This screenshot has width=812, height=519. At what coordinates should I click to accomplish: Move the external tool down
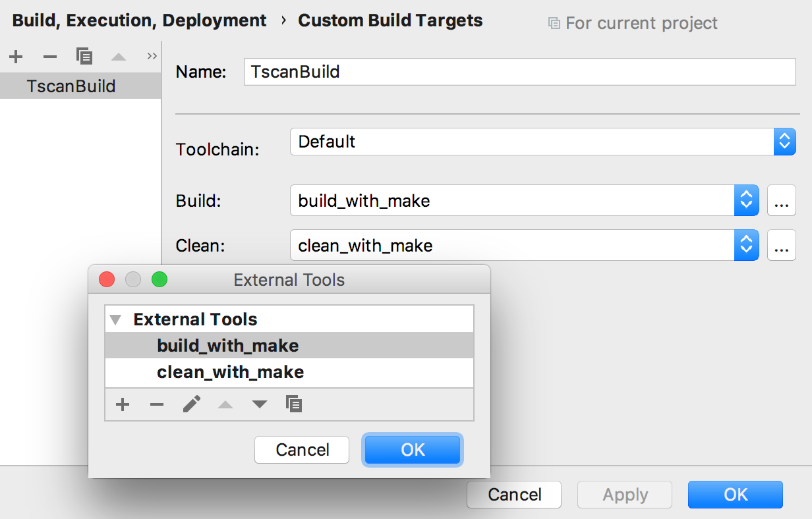tap(260, 404)
